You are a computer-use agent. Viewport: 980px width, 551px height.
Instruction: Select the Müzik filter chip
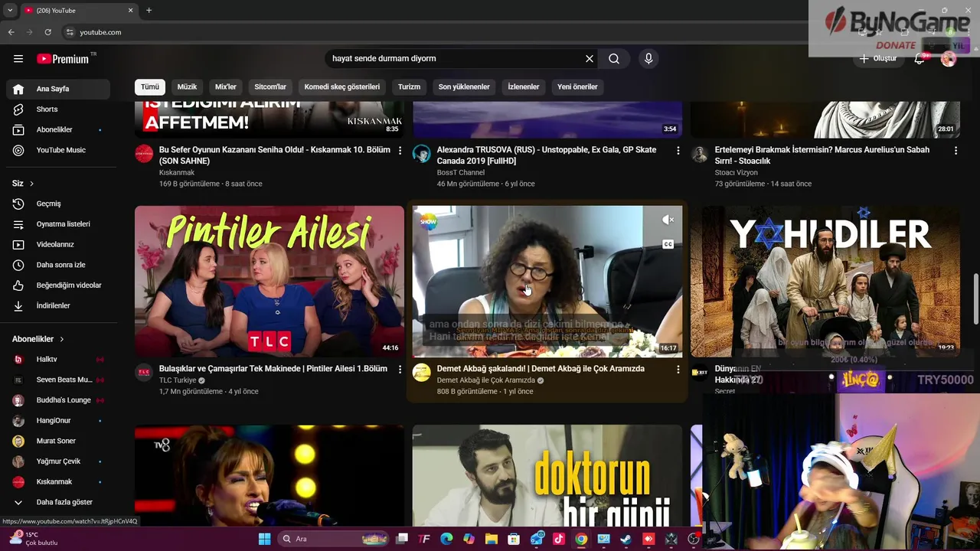tap(187, 86)
